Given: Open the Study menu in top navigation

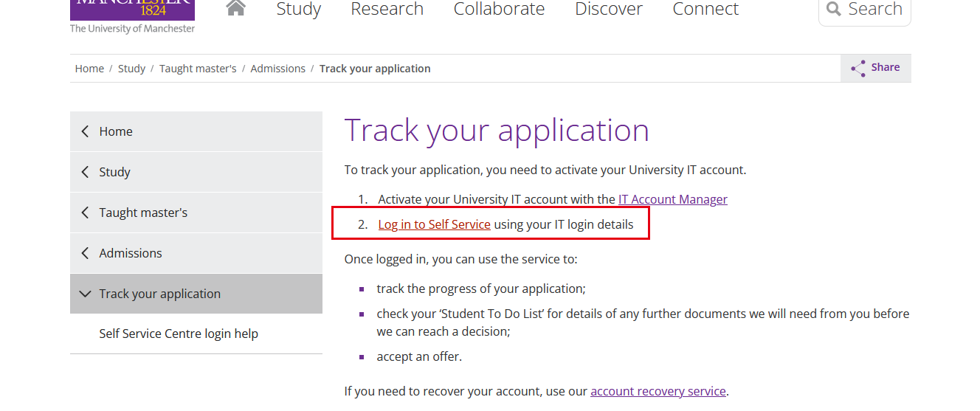Looking at the screenshot, I should click(299, 9).
